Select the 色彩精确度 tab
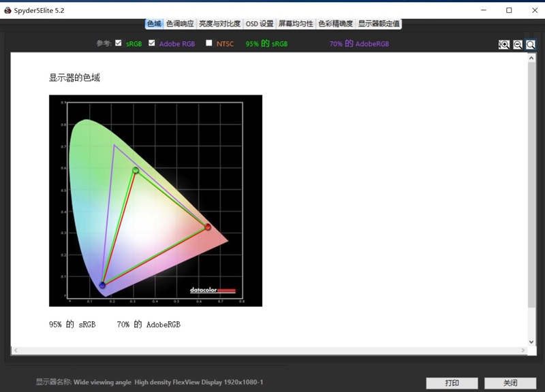Screen dimensions: 545x392 [x=335, y=24]
